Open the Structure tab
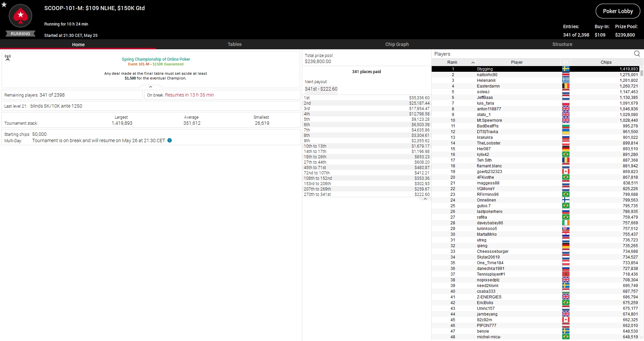The height and width of the screenshot is (341, 644). (562, 44)
